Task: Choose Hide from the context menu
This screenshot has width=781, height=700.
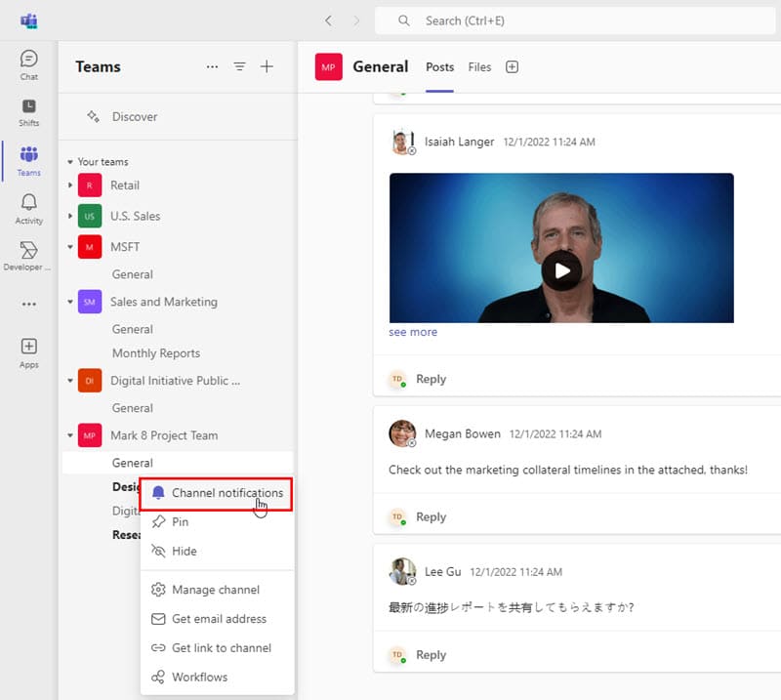Action: (x=217, y=551)
